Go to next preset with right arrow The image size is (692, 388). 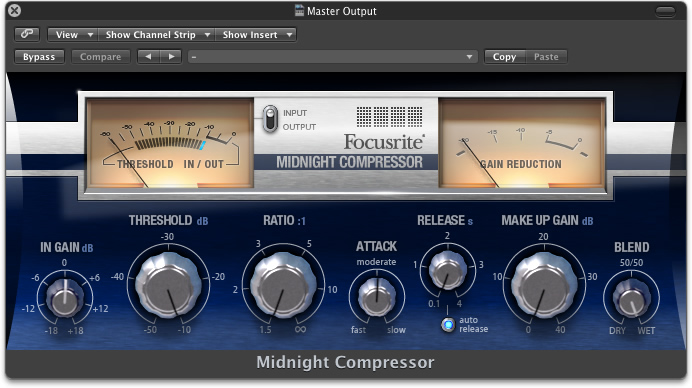click(x=171, y=57)
